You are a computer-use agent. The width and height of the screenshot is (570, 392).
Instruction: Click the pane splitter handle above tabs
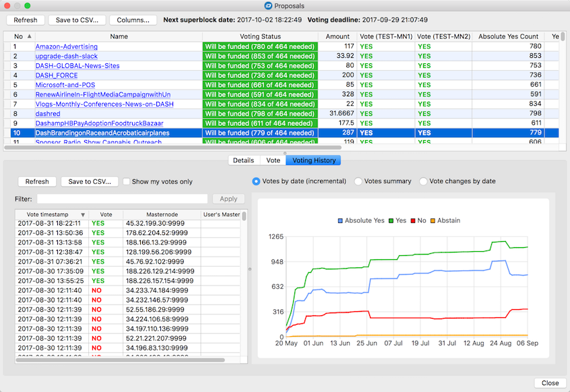[285, 154]
